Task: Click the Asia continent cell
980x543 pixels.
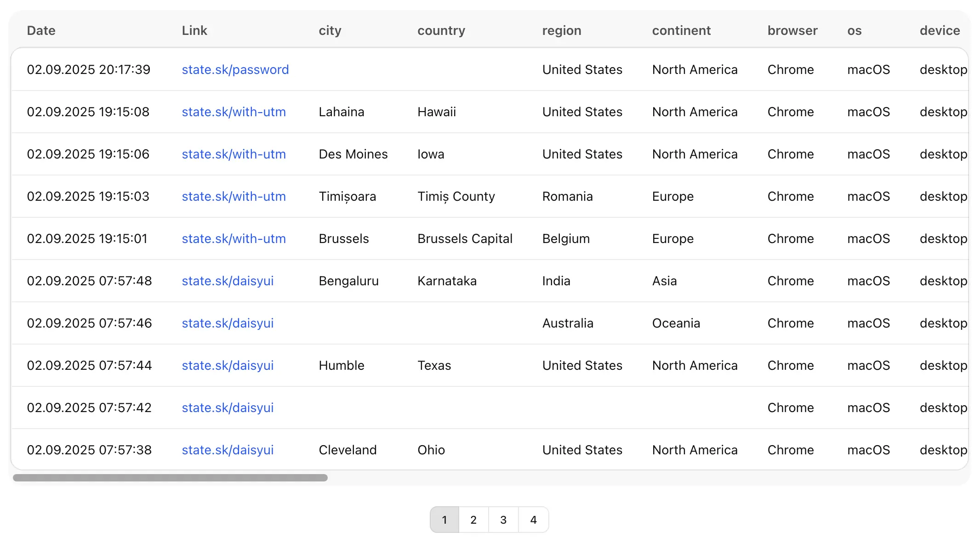Action: click(665, 281)
